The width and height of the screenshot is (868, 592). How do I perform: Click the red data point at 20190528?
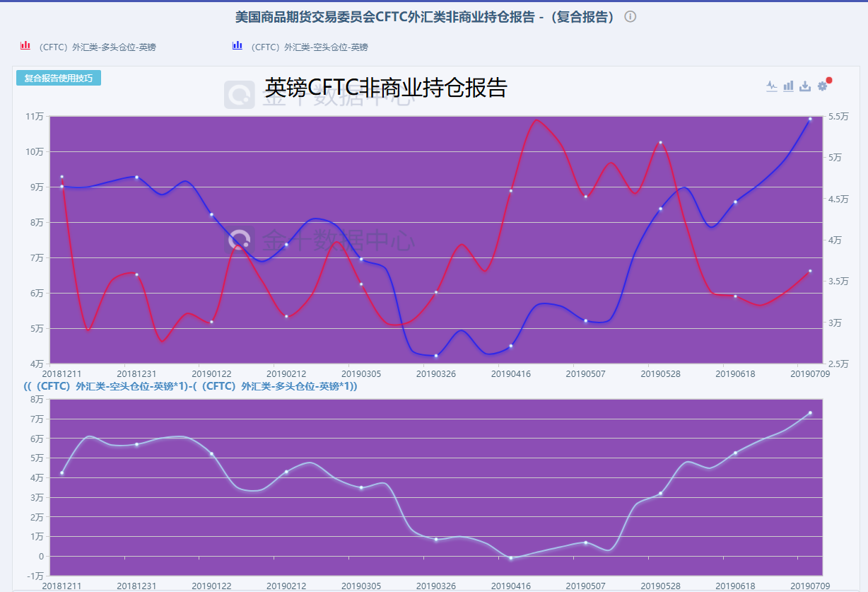click(660, 143)
